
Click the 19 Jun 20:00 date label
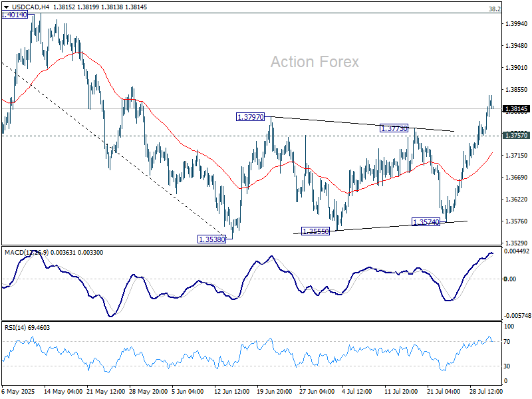coord(275,391)
